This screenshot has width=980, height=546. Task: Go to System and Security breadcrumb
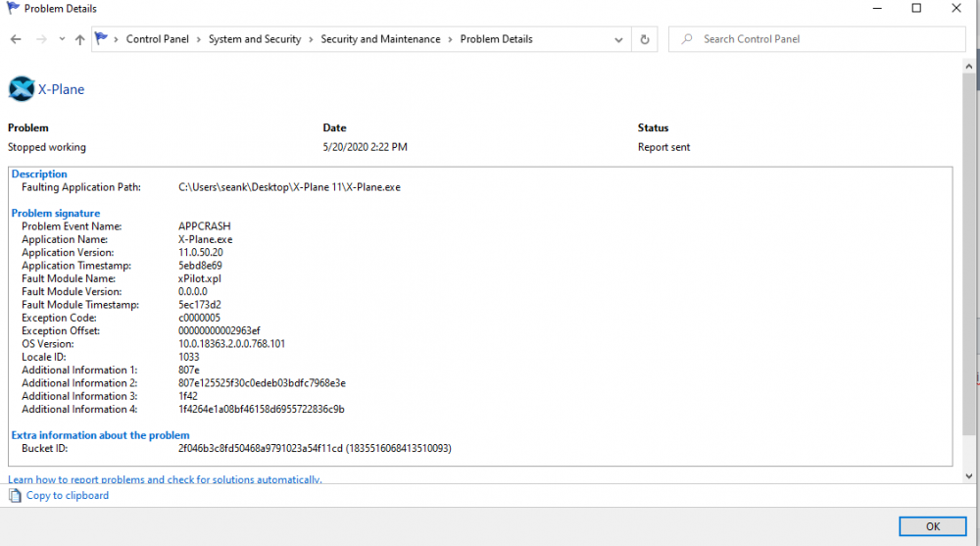coord(255,39)
